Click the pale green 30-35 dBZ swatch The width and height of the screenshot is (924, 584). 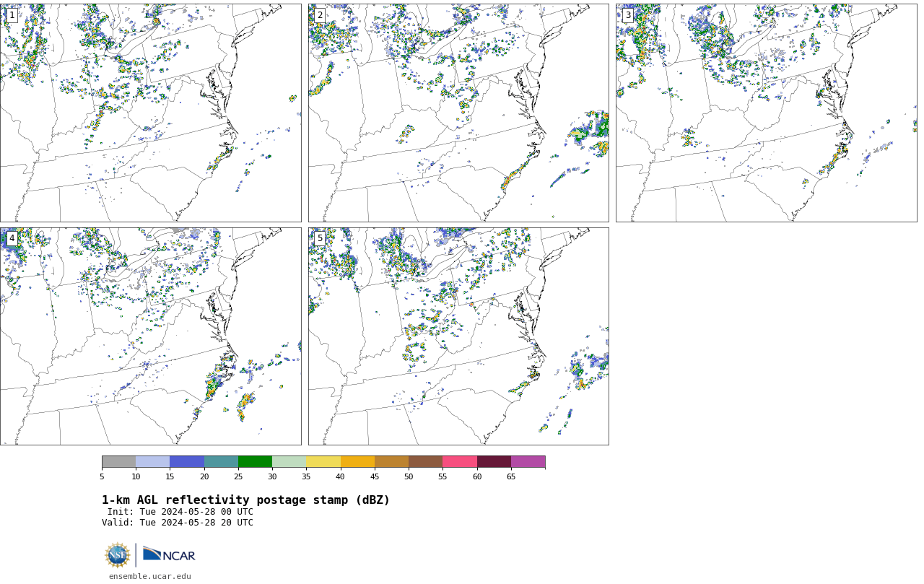pos(289,462)
